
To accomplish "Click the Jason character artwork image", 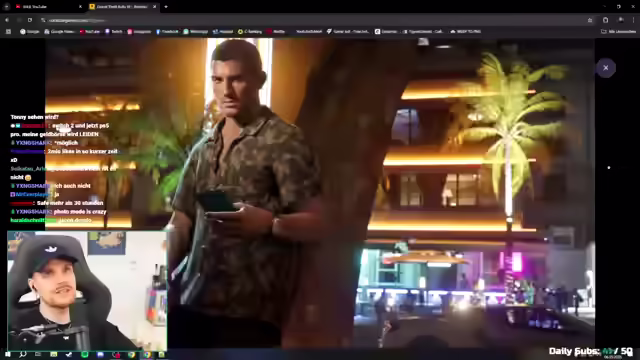I will click(320, 193).
